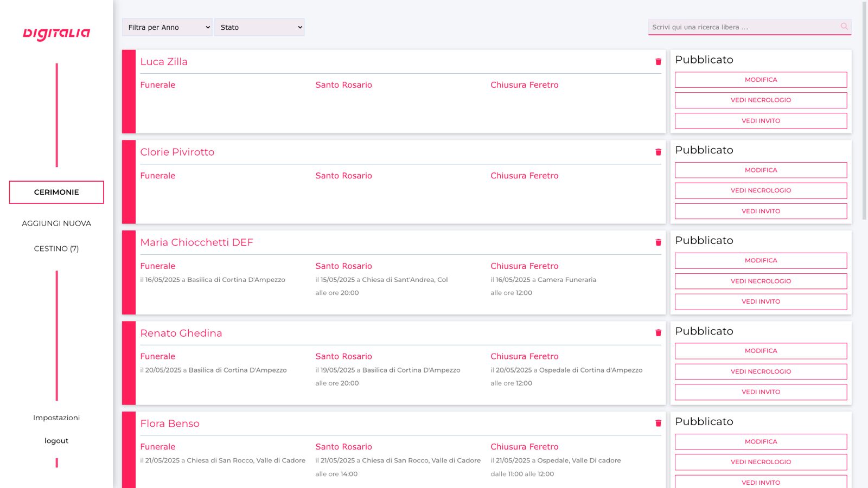The image size is (868, 488).
Task: Click the search magnifier icon
Action: pos(844,27)
